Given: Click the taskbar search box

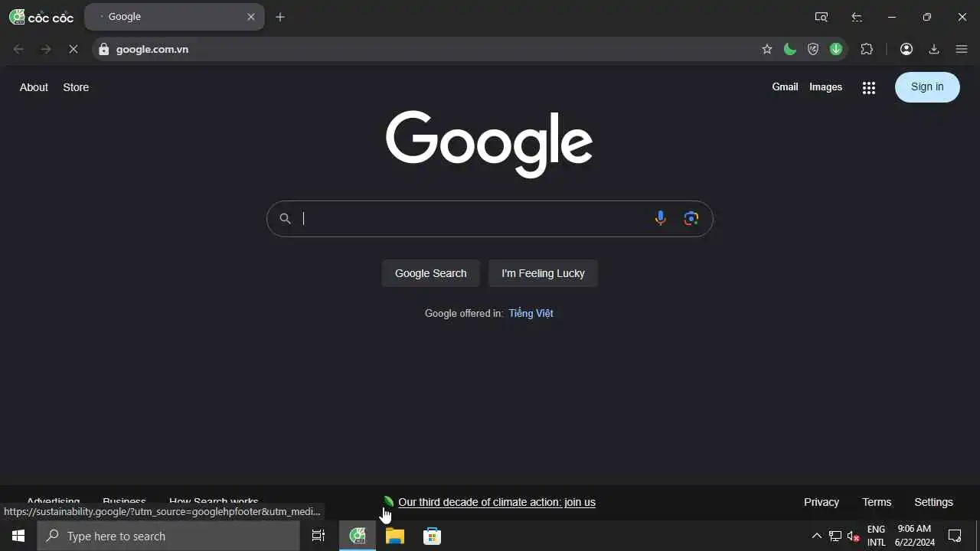Looking at the screenshot, I should pos(168,536).
